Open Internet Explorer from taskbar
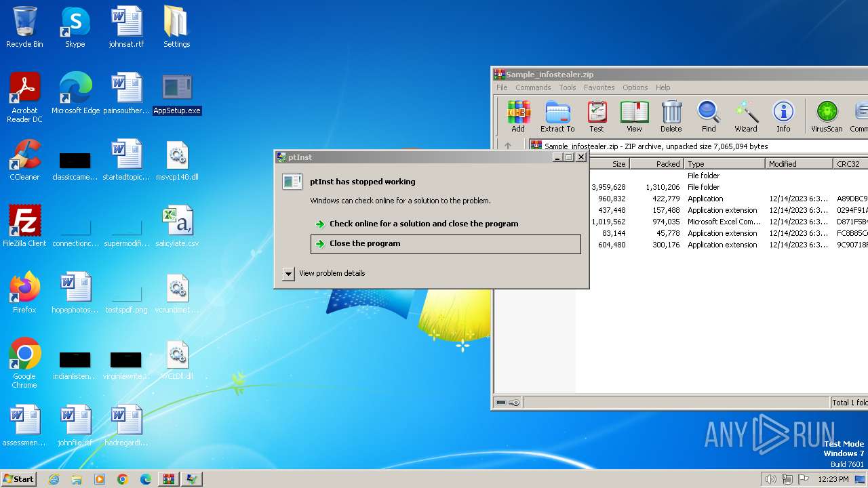Screen dimensions: 868x488 pyautogui.click(x=54, y=479)
